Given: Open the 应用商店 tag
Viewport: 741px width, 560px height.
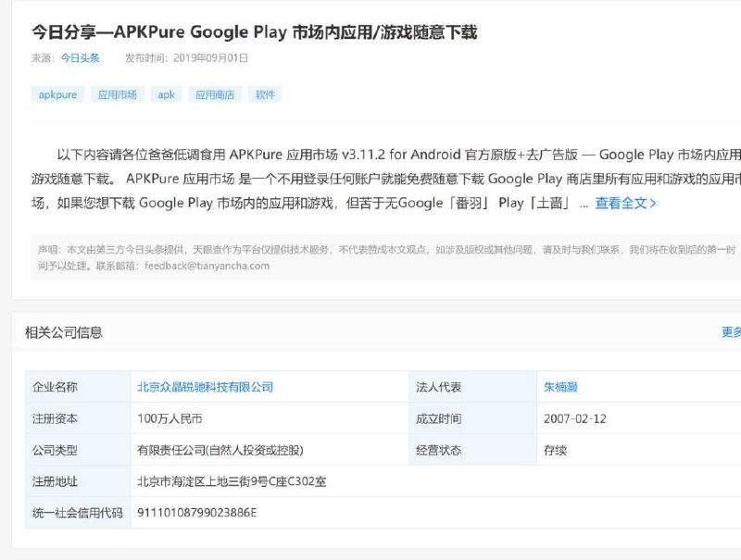Looking at the screenshot, I should (214, 94).
